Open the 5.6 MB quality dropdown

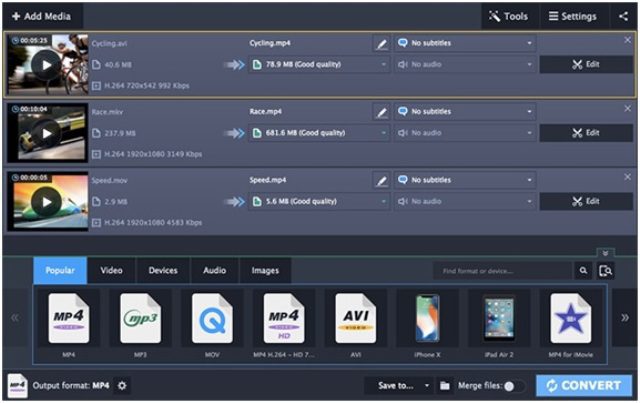pos(319,201)
